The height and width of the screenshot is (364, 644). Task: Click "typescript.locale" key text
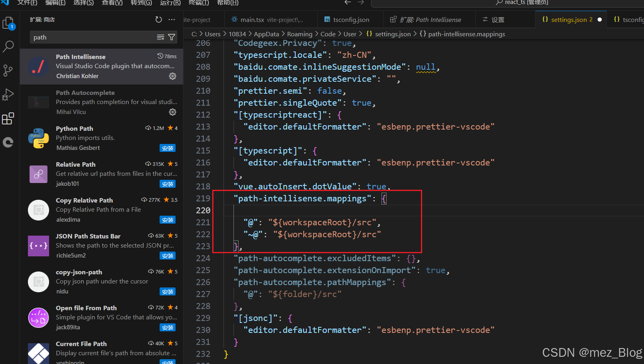[x=281, y=55]
